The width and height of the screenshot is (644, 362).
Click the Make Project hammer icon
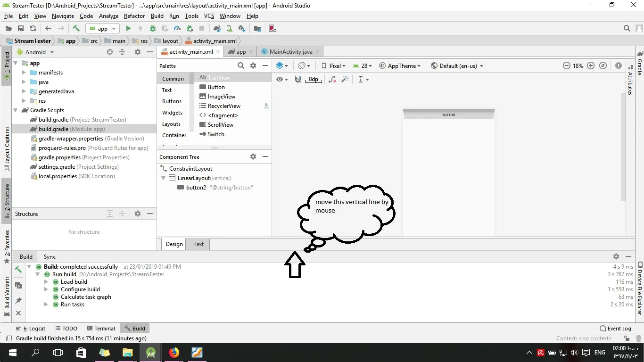click(76, 29)
